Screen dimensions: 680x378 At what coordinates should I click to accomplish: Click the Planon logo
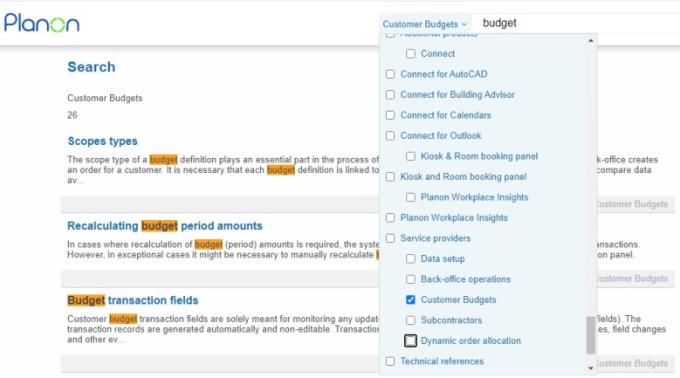click(x=42, y=23)
